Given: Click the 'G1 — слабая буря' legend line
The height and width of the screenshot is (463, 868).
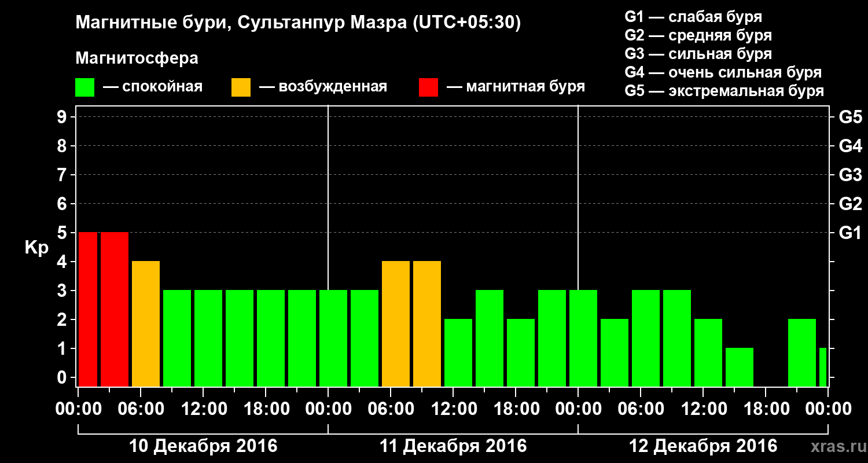Looking at the screenshot, I should coord(693,17).
